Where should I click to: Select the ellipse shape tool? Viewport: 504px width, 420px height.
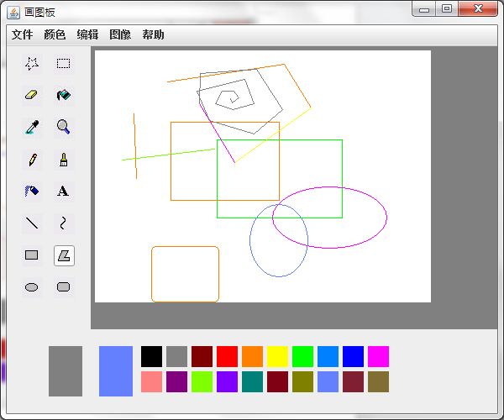[32, 287]
